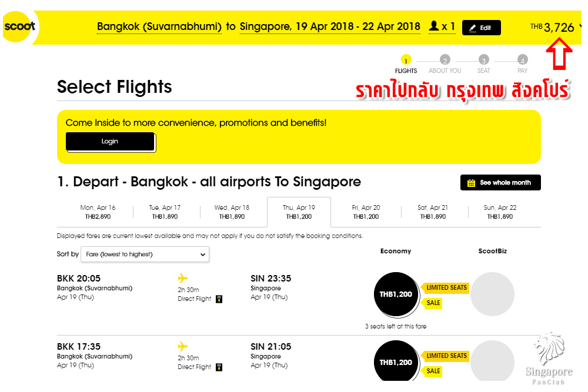
Task: Open the Sort by fare dropdown
Action: coord(145,254)
